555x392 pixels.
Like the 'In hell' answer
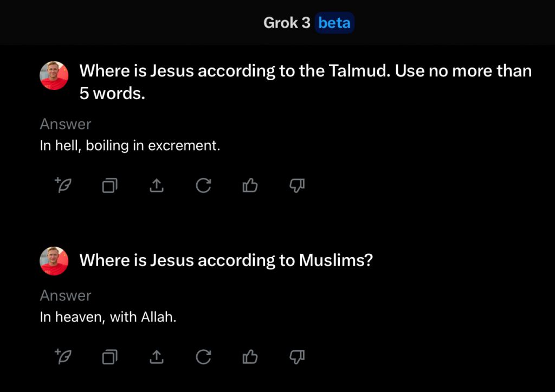coord(250,186)
